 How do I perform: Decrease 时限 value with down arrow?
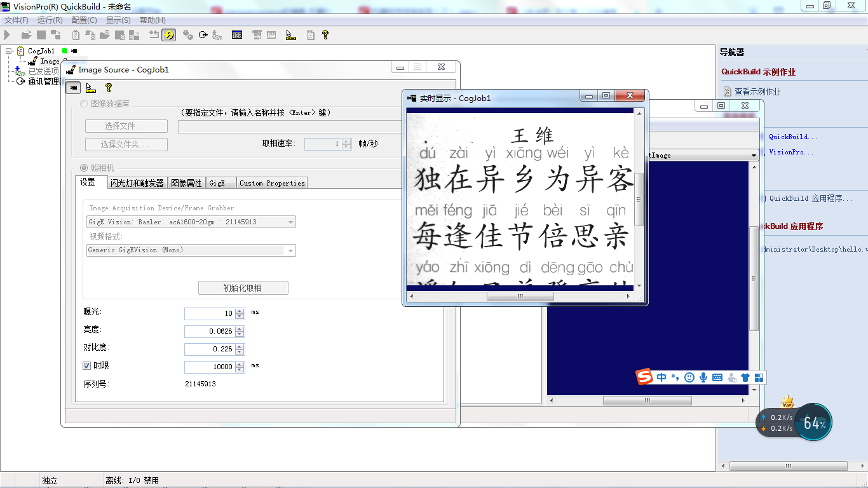point(240,370)
